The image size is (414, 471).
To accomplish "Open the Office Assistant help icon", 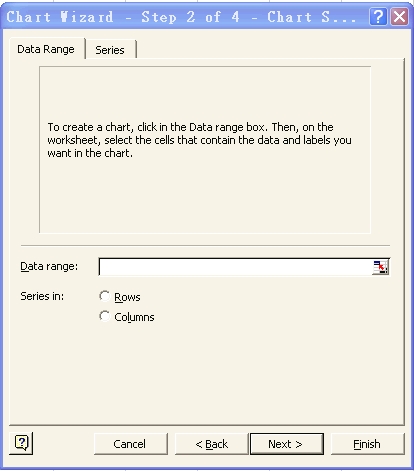I will (21, 443).
